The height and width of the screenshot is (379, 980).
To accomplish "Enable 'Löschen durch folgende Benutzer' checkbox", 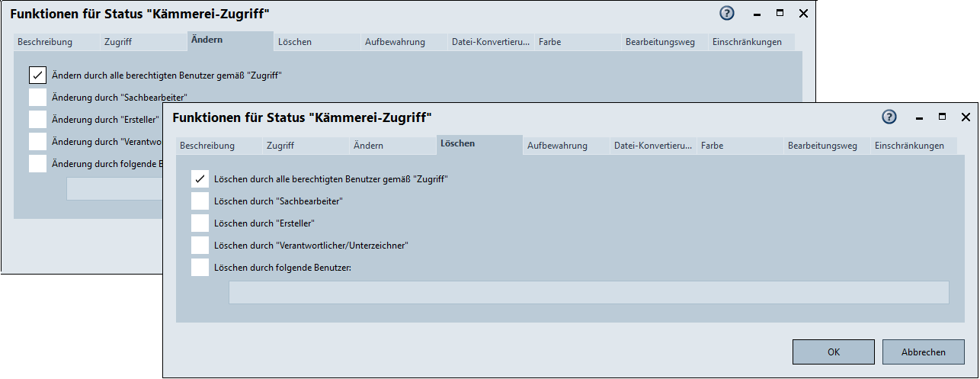I will pos(200,267).
